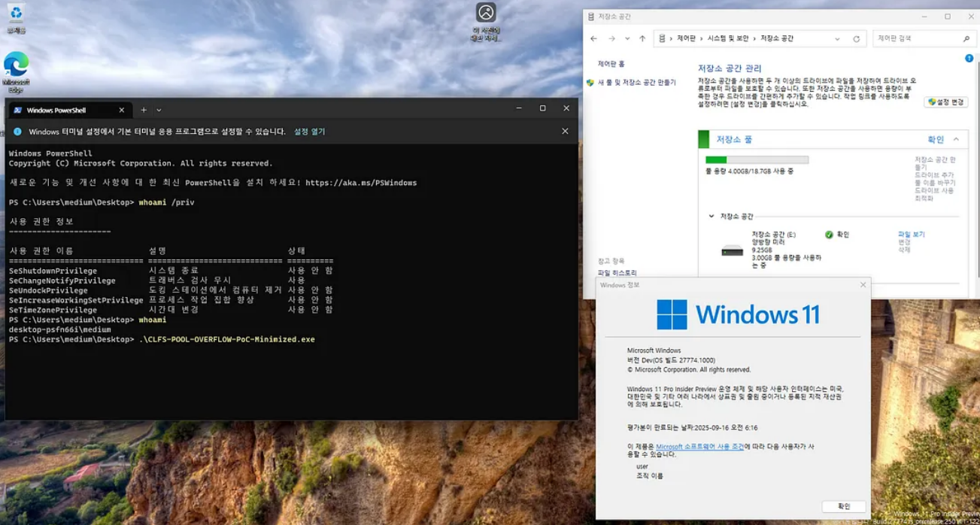This screenshot has height=525, width=980.
Task: Click '제어판' breadcrumb in address bar
Action: pos(687,38)
